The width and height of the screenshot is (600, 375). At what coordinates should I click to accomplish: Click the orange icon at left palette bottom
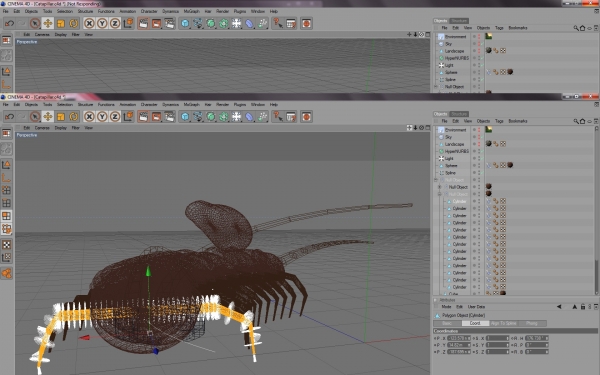coord(7,273)
